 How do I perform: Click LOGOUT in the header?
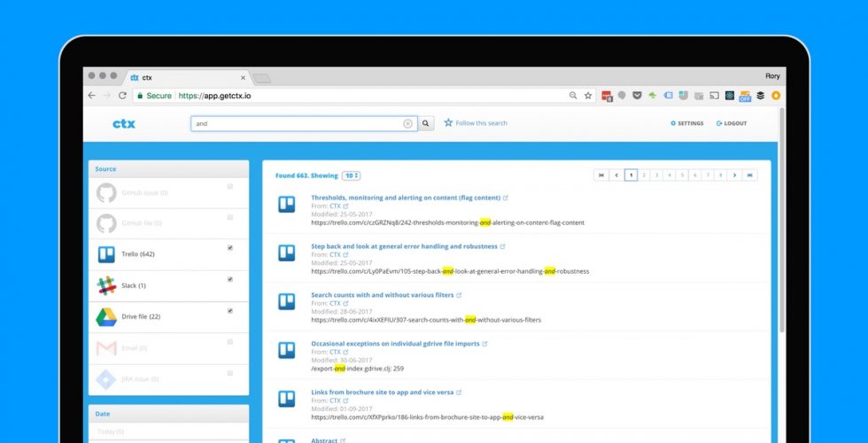[732, 123]
